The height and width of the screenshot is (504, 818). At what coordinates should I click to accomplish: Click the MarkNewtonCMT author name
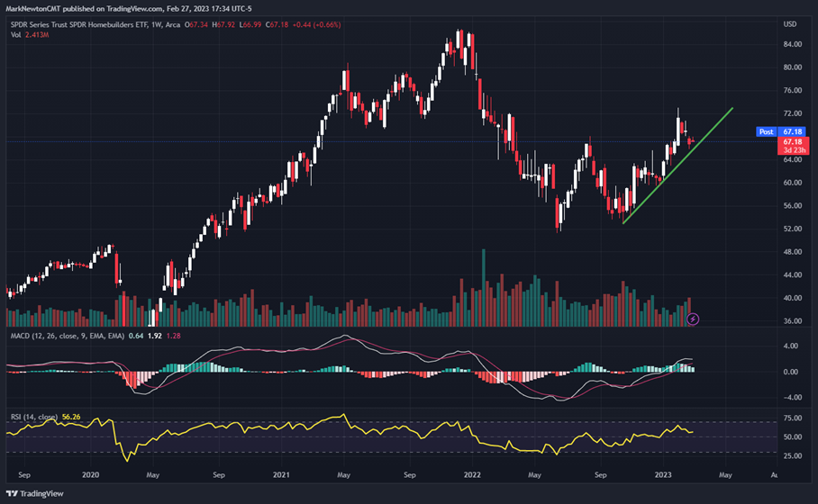(x=32, y=8)
